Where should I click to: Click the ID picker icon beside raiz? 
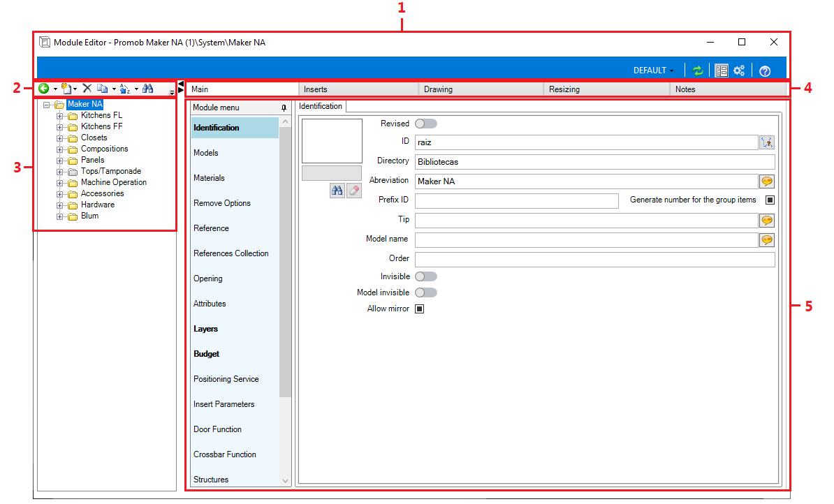[x=767, y=142]
